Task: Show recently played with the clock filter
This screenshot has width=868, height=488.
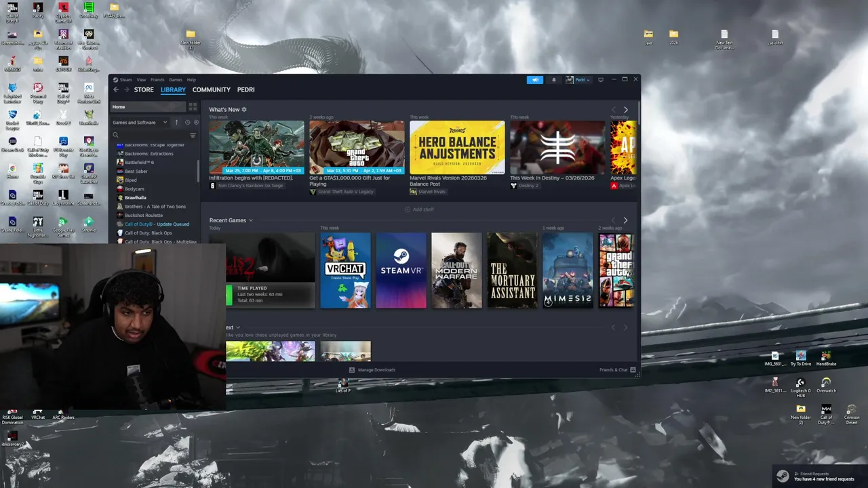Action: coord(187,123)
